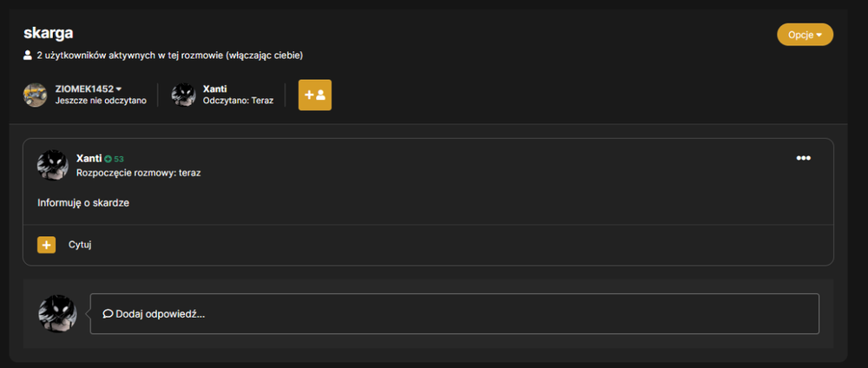The image size is (868, 368).
Task: Click the Xanti name in the participants list
Action: click(214, 89)
